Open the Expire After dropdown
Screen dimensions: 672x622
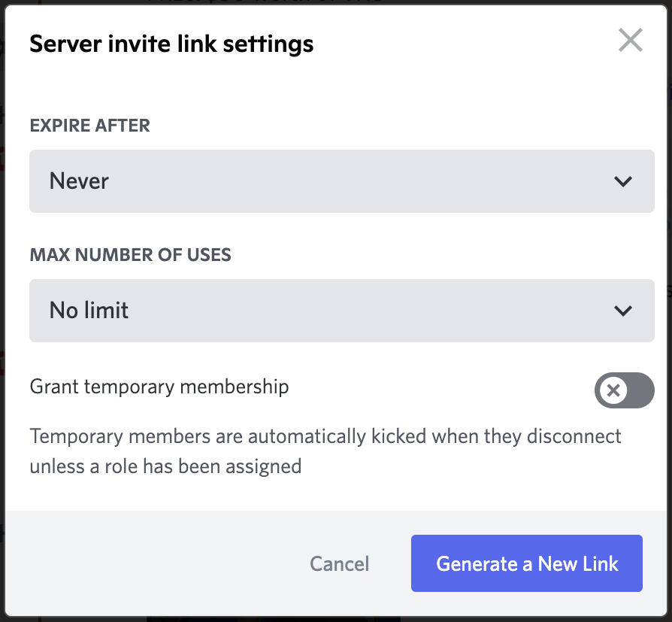341,181
